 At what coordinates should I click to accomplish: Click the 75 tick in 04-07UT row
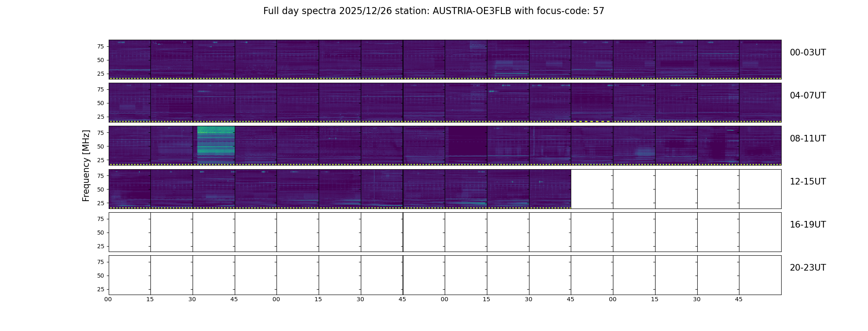click(100, 89)
